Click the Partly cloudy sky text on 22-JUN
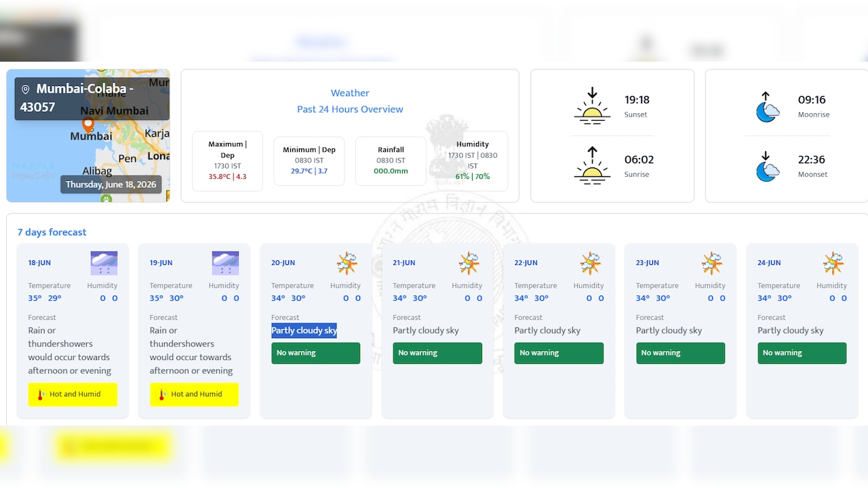 (547, 331)
